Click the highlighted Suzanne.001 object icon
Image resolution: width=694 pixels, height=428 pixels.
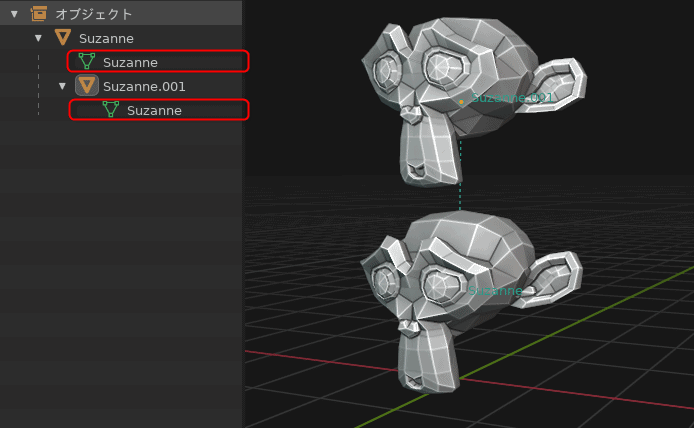[87, 85]
